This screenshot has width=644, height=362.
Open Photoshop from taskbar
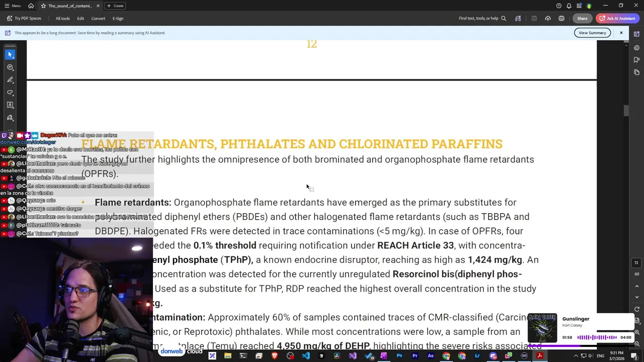[x=399, y=356]
